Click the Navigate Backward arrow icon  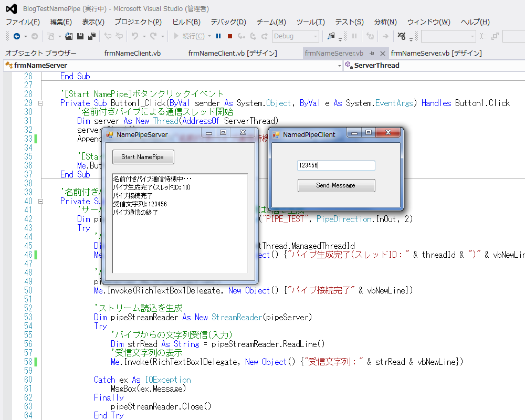(x=17, y=36)
